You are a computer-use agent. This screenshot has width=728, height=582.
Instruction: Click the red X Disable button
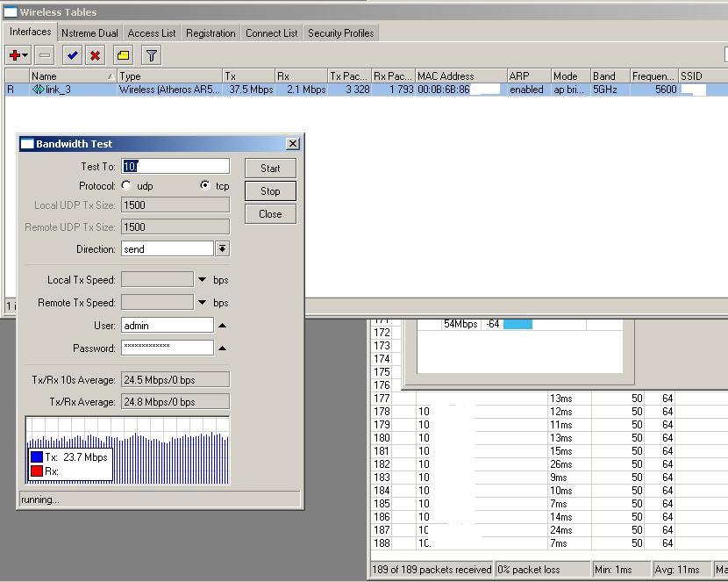(96, 55)
